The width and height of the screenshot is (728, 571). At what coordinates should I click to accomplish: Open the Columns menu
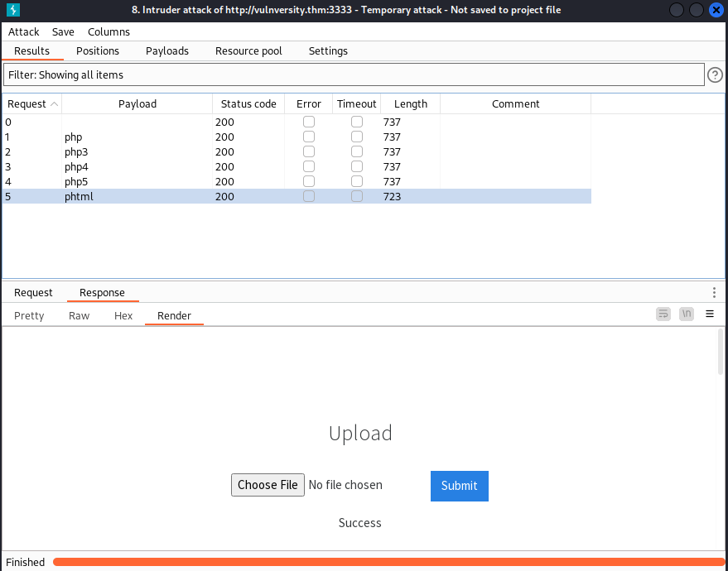coord(108,31)
